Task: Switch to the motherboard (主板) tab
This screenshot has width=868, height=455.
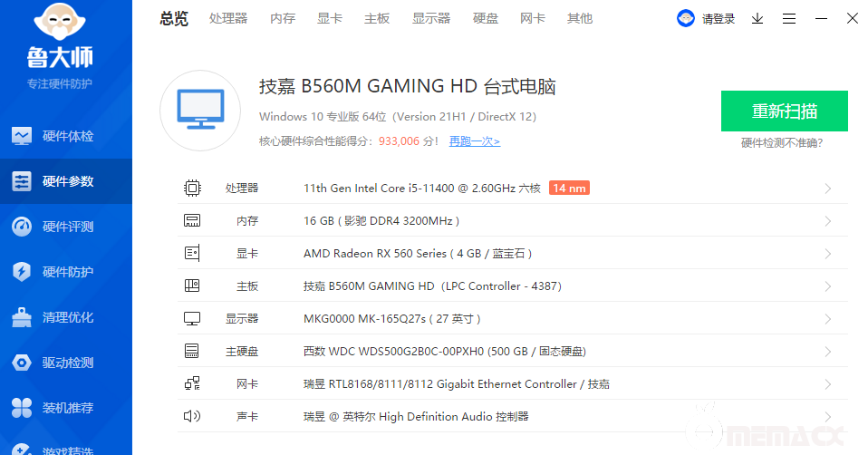Action: 377,18
